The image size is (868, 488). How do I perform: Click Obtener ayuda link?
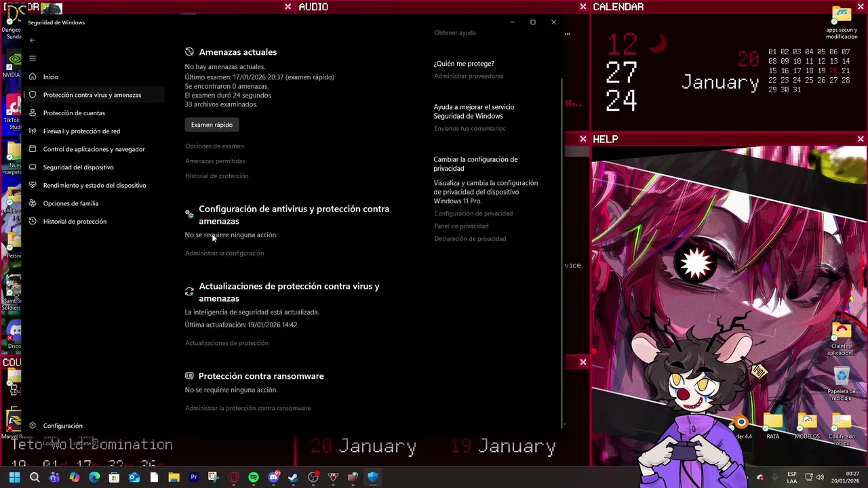coord(455,33)
